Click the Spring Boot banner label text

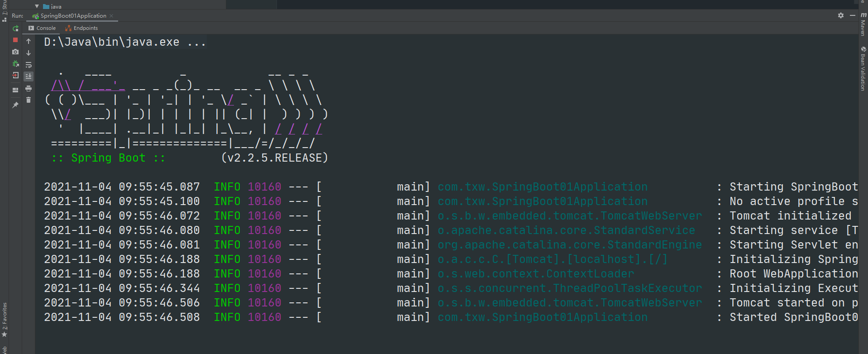pos(108,158)
